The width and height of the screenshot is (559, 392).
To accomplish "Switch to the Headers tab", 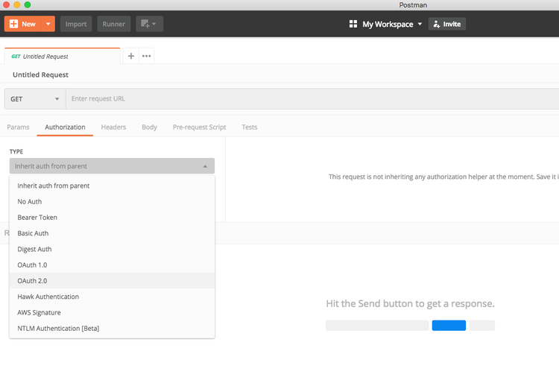I will [113, 127].
